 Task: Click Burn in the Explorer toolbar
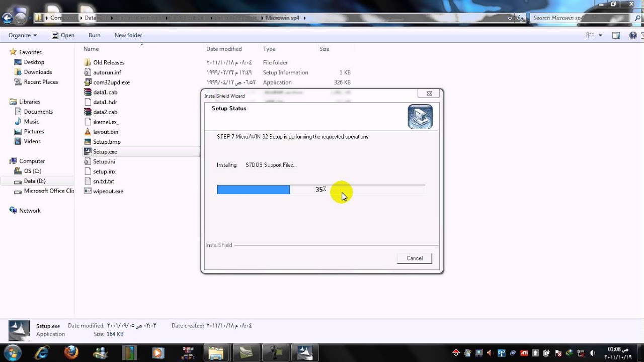pyautogui.click(x=94, y=35)
